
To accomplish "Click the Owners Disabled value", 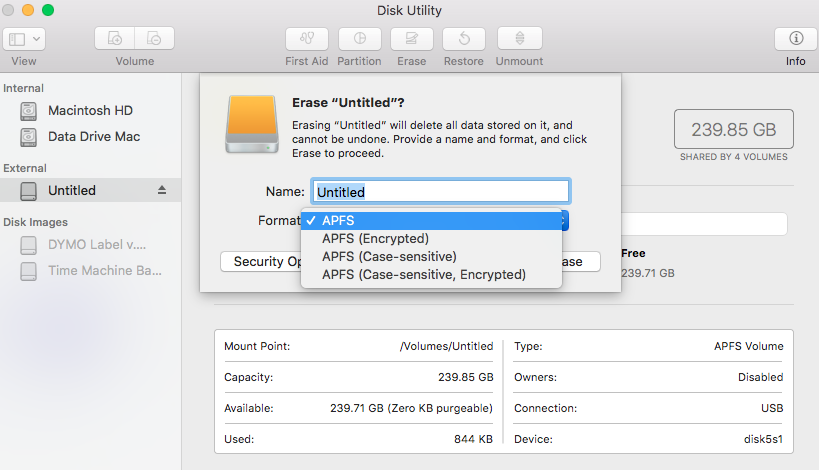I will (x=760, y=377).
